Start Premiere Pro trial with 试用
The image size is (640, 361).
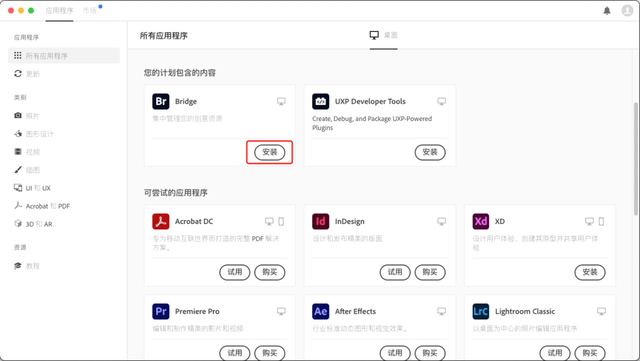pyautogui.click(x=235, y=353)
